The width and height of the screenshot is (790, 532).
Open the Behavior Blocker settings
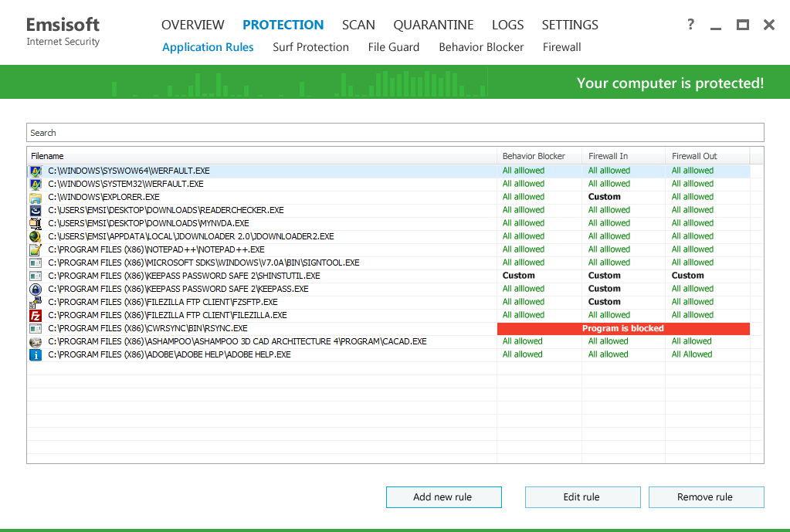[x=481, y=47]
